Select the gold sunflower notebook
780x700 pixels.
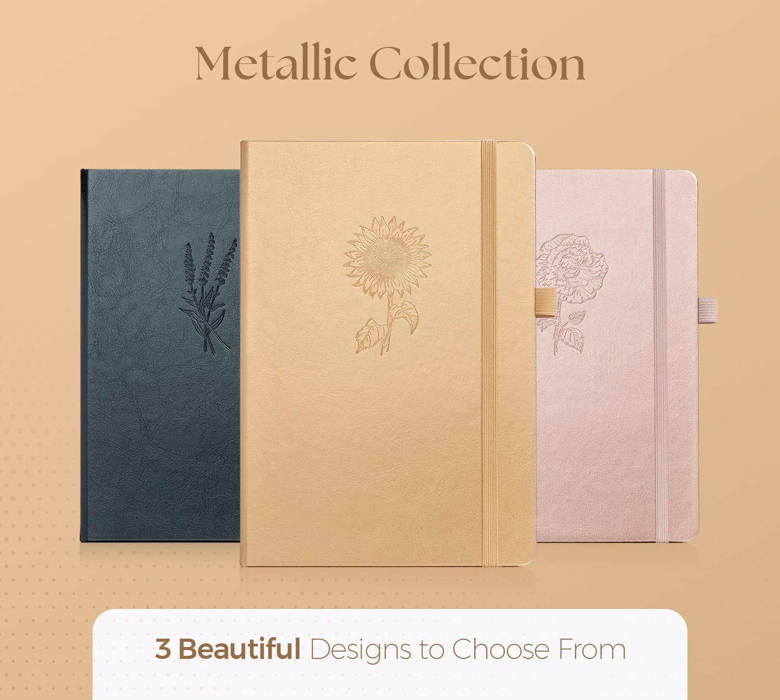point(387,353)
